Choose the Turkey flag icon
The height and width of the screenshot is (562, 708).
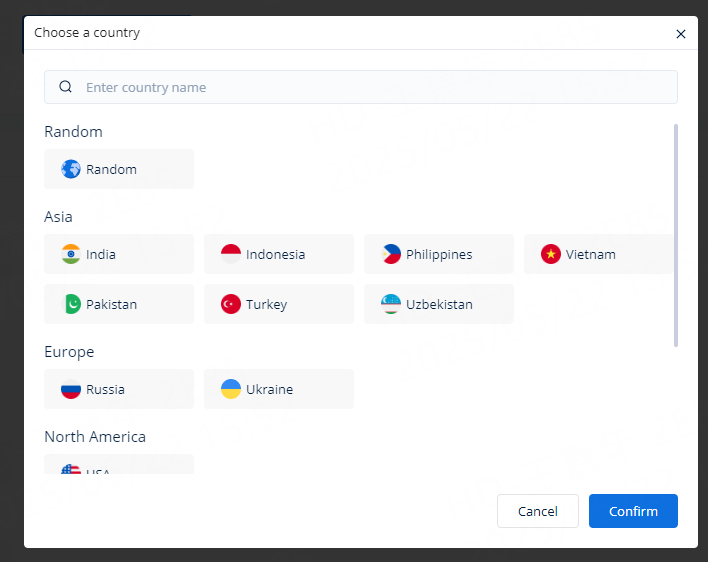[231, 304]
